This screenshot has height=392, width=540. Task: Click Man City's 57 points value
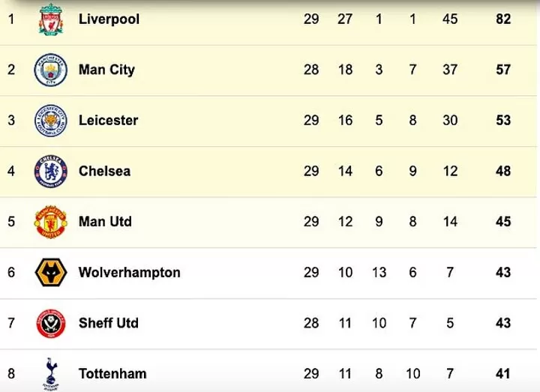pos(503,70)
